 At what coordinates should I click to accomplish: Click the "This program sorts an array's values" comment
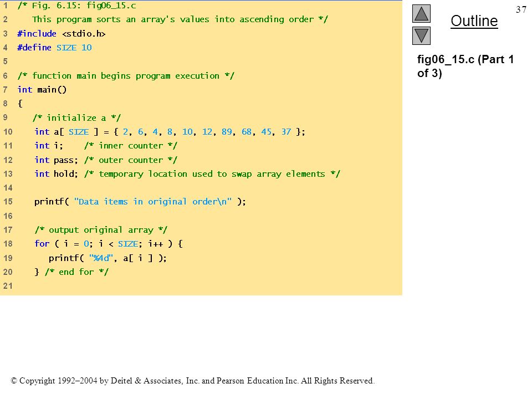tap(180, 19)
